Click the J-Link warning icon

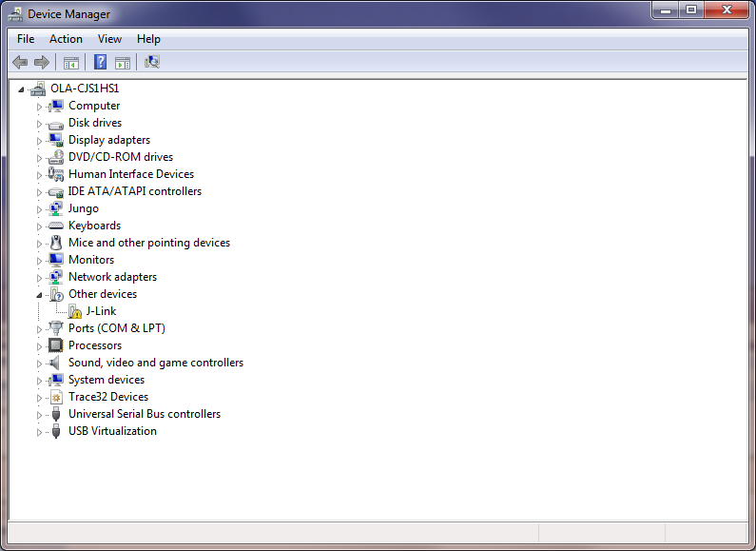point(75,312)
